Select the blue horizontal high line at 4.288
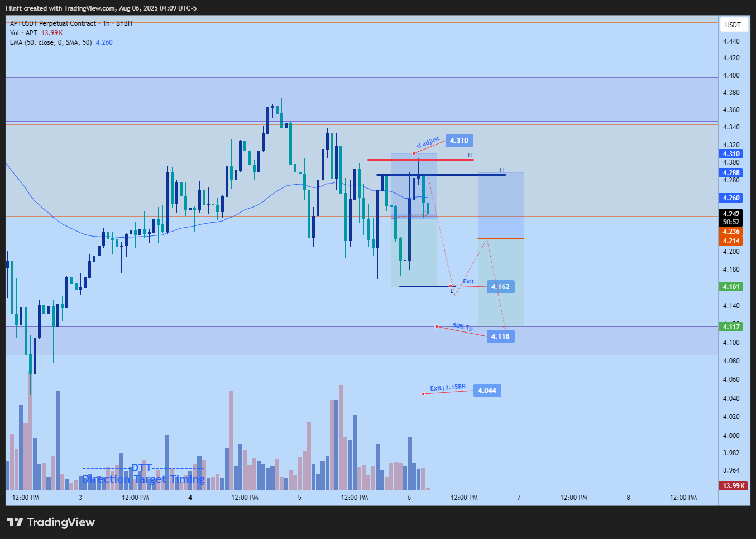The width and height of the screenshot is (756, 539). [x=441, y=175]
